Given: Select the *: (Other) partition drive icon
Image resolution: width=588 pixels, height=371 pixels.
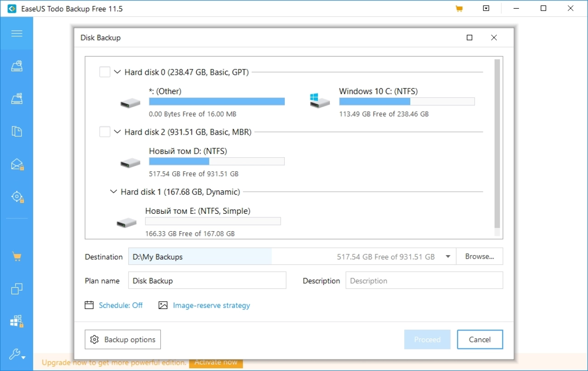Looking at the screenshot, I should click(130, 103).
